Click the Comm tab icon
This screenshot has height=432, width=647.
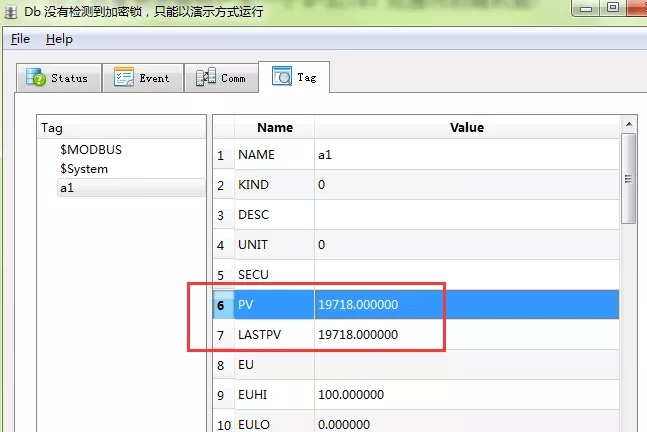206,78
